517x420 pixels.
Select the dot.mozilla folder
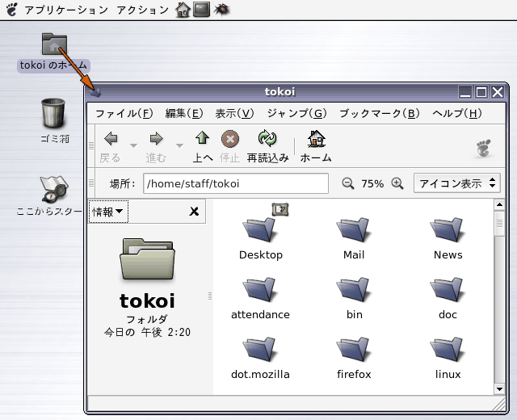pyautogui.click(x=260, y=359)
